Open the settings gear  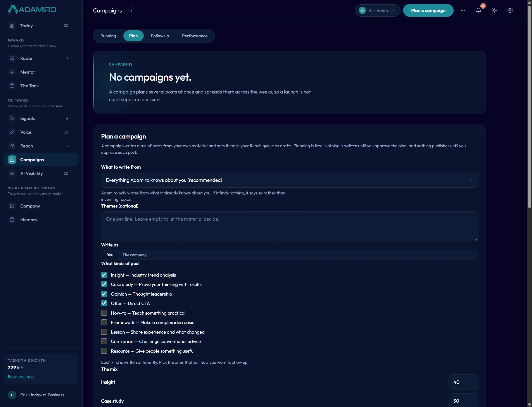tap(510, 10)
